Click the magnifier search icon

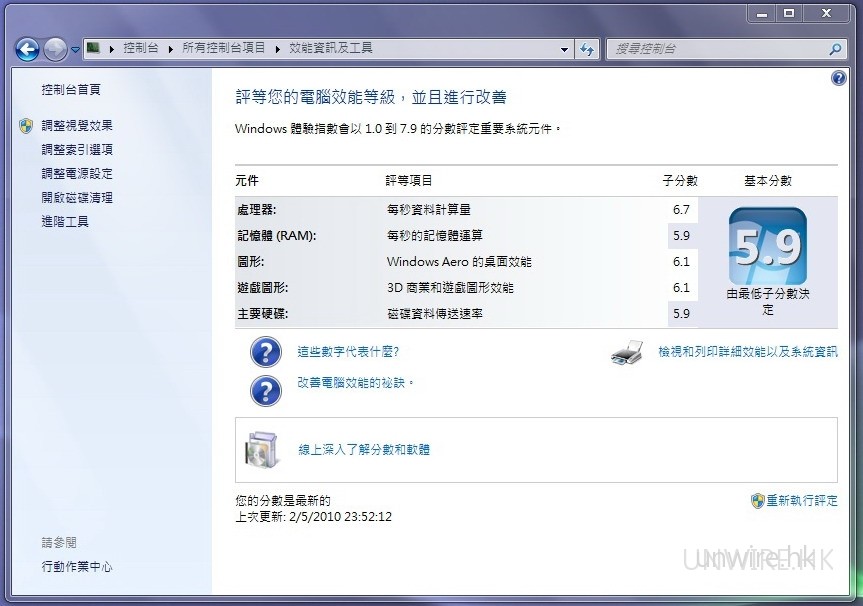835,50
